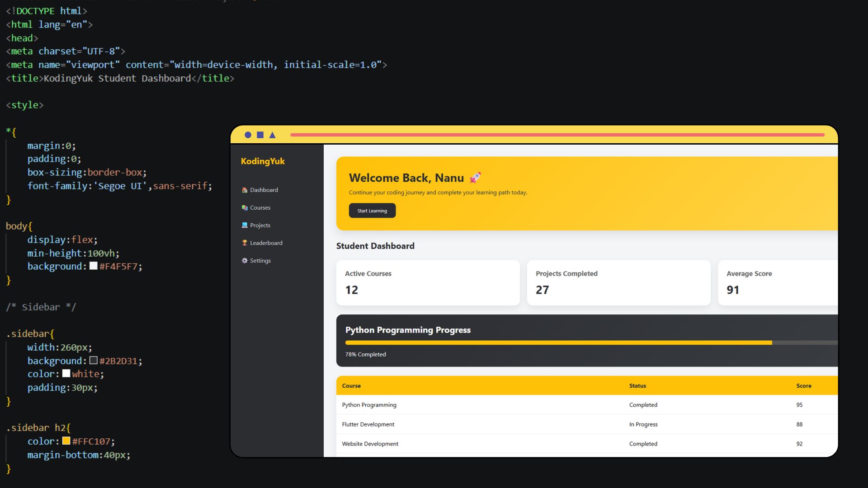Select the Leaderboard menu item
868x488 pixels.
click(262, 243)
